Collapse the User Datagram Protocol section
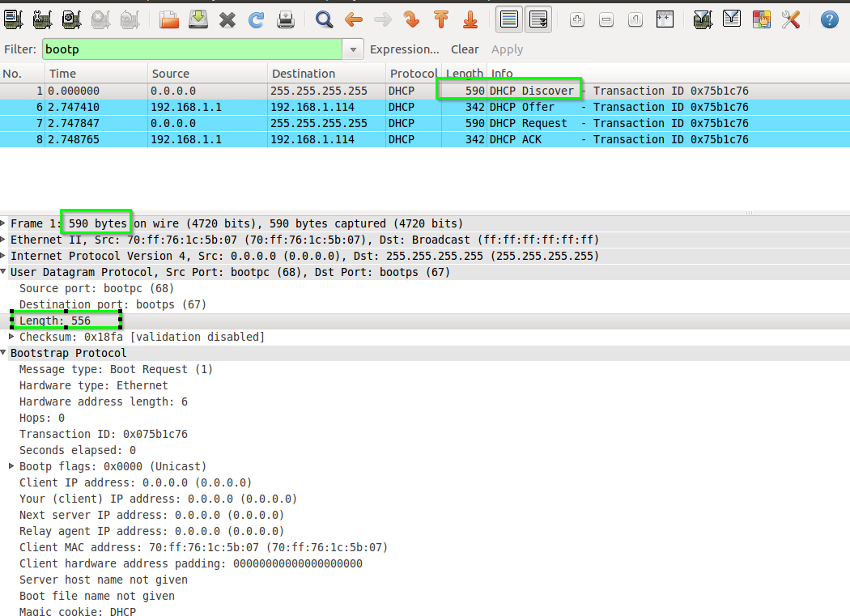 coord(6,272)
